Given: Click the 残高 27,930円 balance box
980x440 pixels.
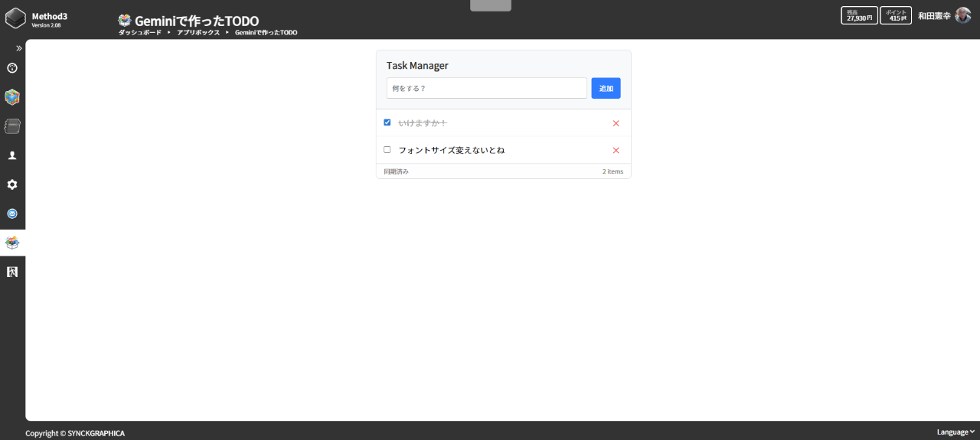Looking at the screenshot, I should pyautogui.click(x=859, y=15).
